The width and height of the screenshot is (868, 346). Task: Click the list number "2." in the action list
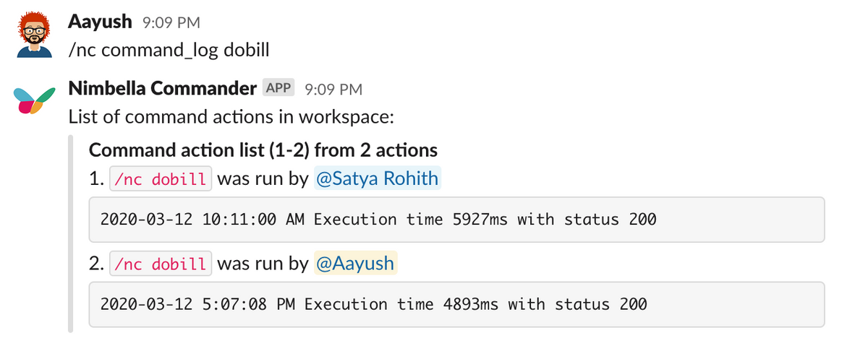[x=97, y=264]
